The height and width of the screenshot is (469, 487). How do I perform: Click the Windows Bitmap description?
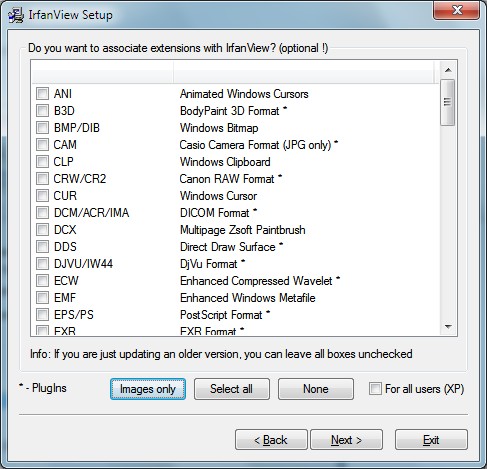(x=219, y=128)
